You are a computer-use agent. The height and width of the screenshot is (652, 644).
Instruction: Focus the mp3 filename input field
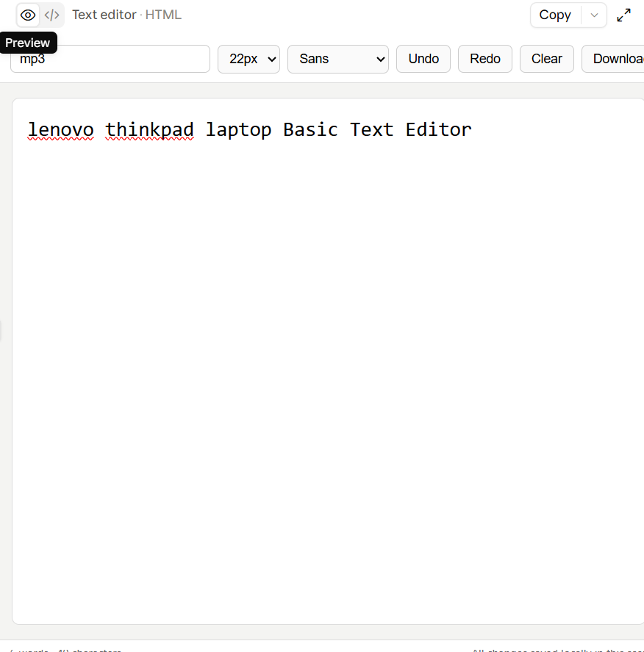coord(110,59)
